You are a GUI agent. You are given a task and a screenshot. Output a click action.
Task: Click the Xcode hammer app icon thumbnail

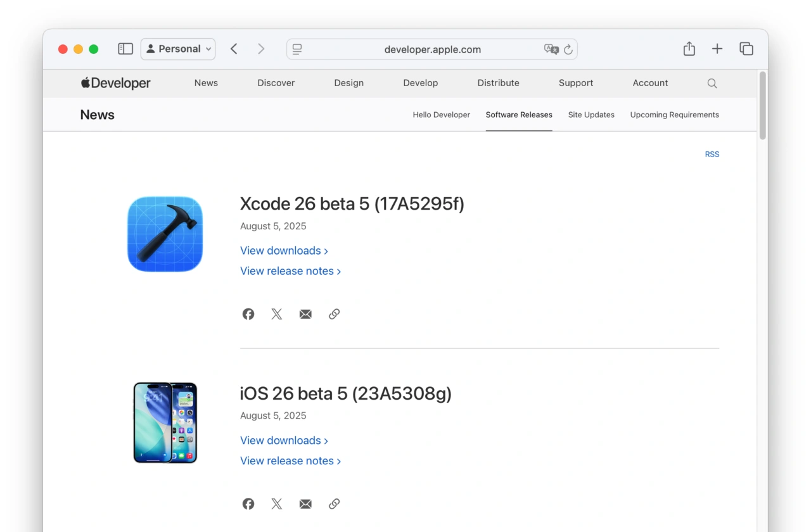[x=165, y=234]
